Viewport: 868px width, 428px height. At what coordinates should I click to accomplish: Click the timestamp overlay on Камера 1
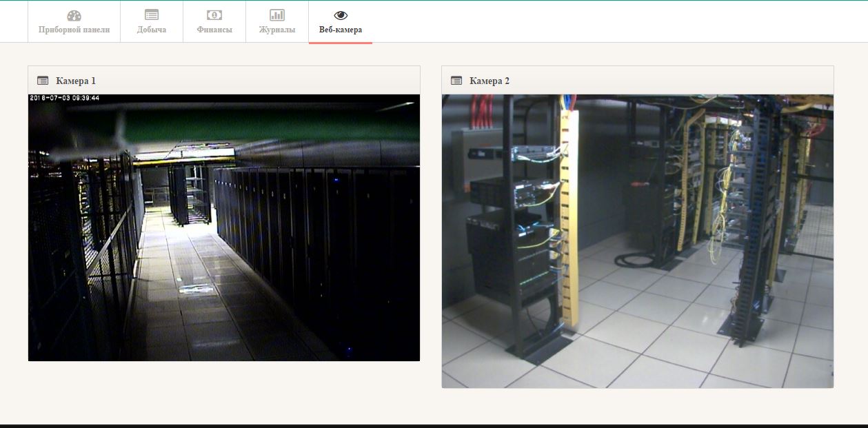(65, 98)
